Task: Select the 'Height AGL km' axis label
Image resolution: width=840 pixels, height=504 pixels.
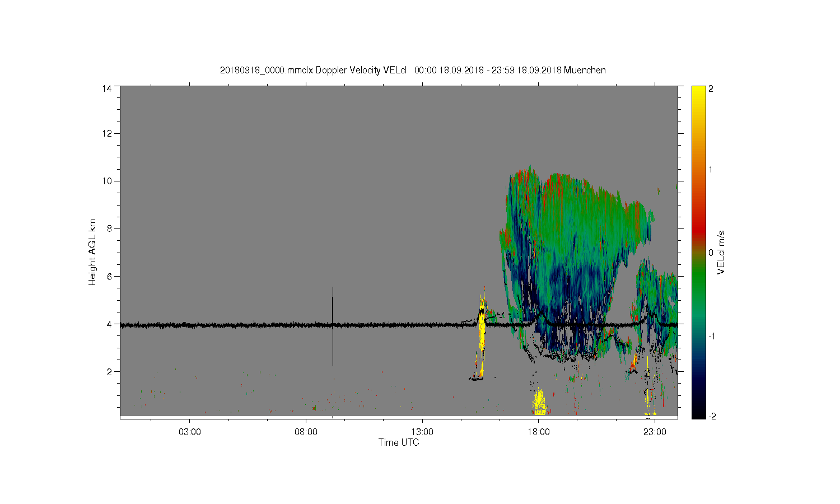Action: pyautogui.click(x=92, y=252)
